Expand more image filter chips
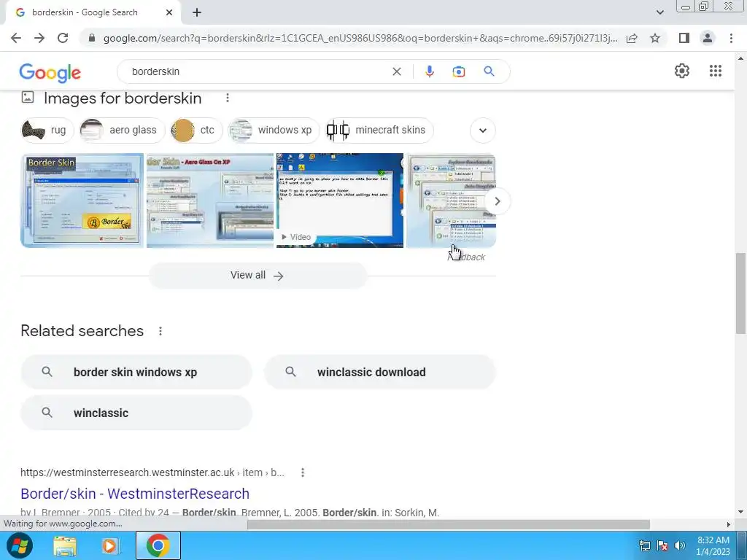The width and height of the screenshot is (747, 560). [483, 131]
